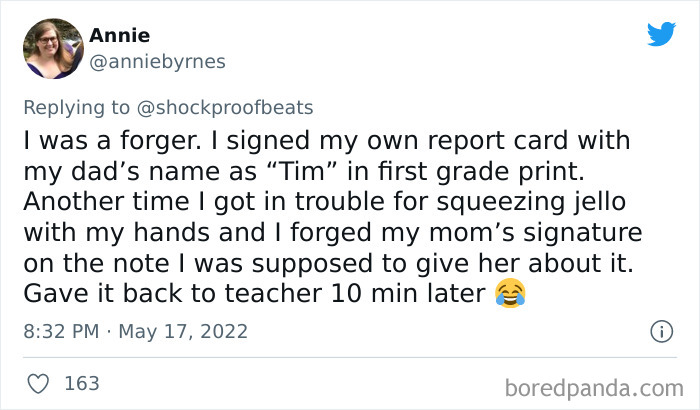Like the tweet with heart icon

pos(38,384)
